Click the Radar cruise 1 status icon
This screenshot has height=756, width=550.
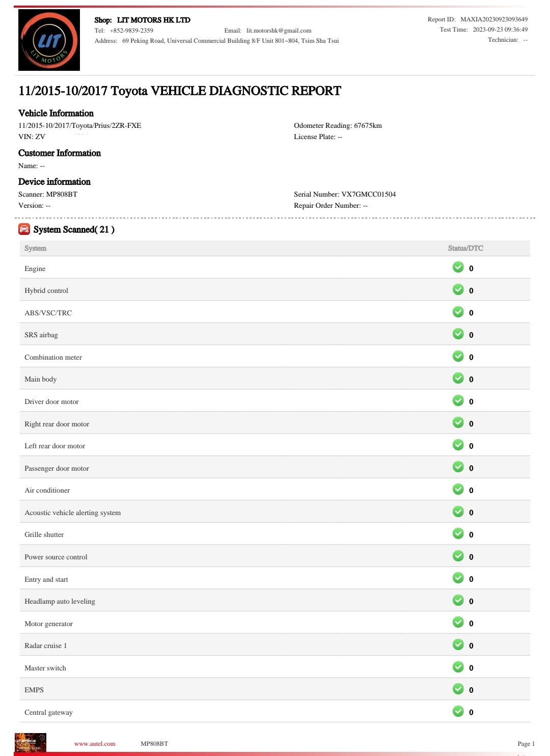click(458, 645)
